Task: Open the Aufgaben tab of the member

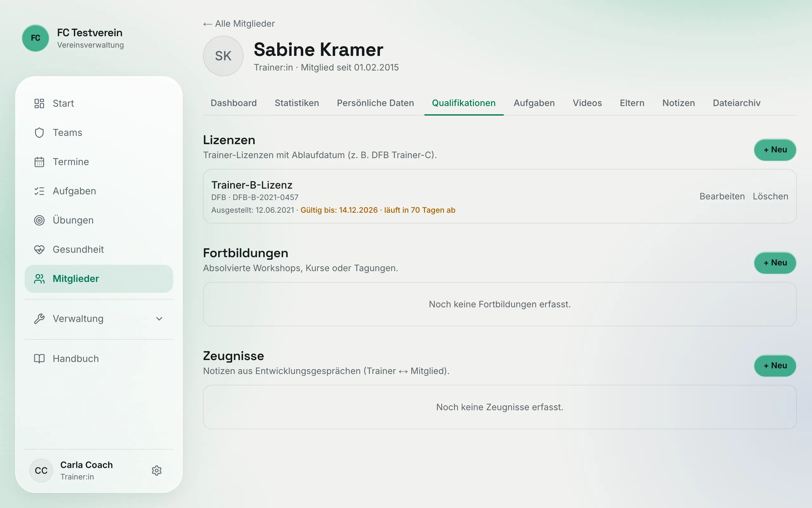Action: [534, 103]
